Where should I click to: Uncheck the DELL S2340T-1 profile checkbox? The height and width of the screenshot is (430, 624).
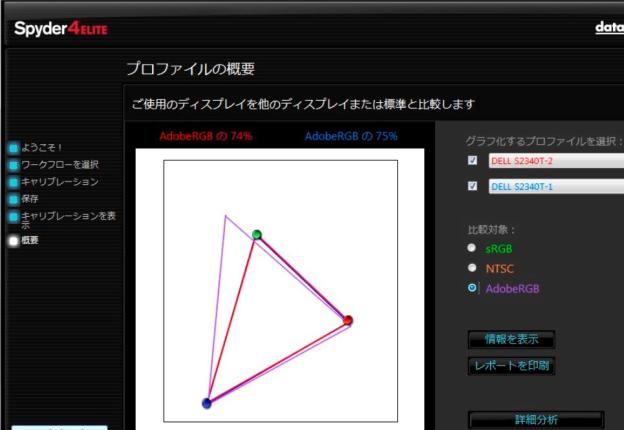coord(472,186)
